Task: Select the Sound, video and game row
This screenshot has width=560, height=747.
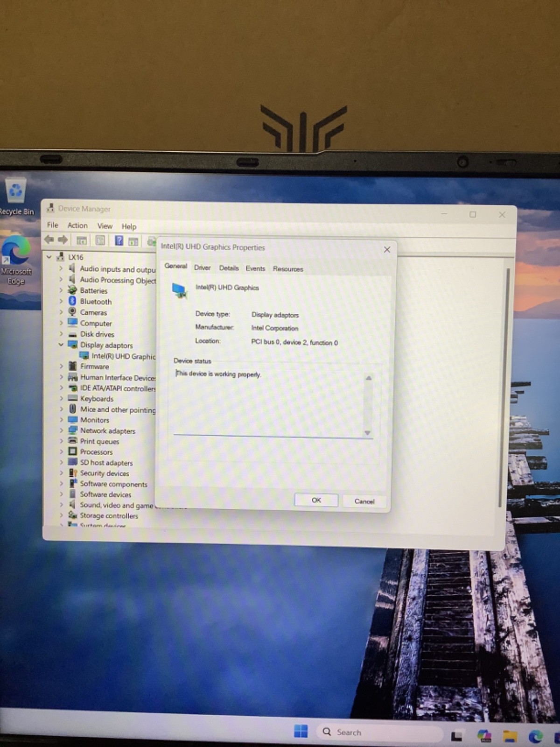Action: (111, 505)
